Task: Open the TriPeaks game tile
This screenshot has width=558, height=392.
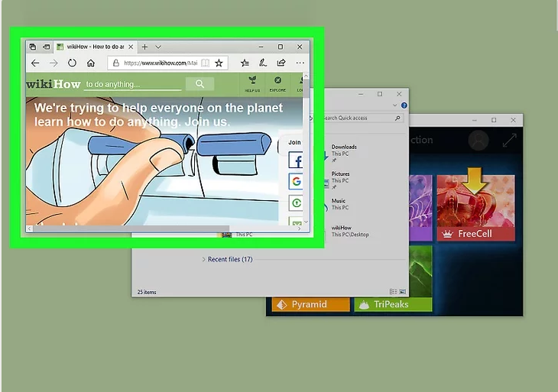Action: point(393,304)
